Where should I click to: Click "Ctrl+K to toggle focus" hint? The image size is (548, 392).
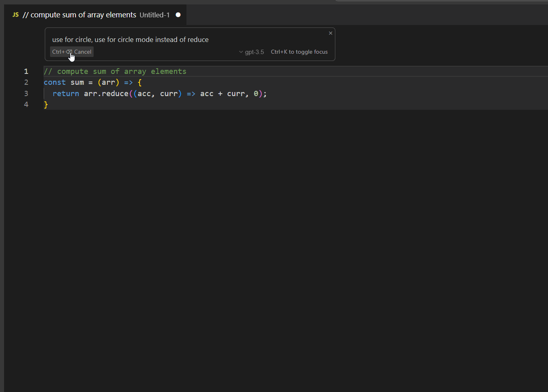[299, 52]
